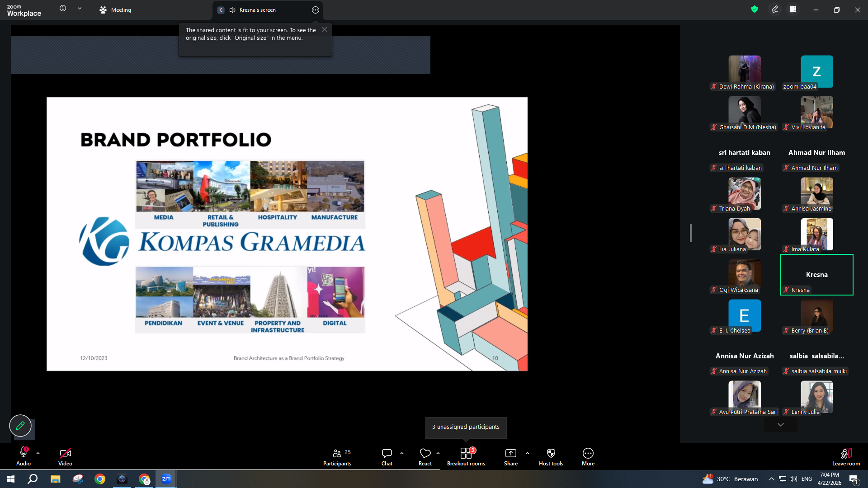Select Berry (Brian B) video thumbnail
Screen dimensions: 868x488
pyautogui.click(x=817, y=315)
